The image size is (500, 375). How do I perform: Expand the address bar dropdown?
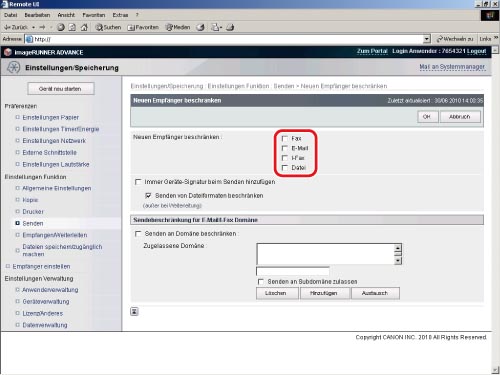(x=427, y=39)
